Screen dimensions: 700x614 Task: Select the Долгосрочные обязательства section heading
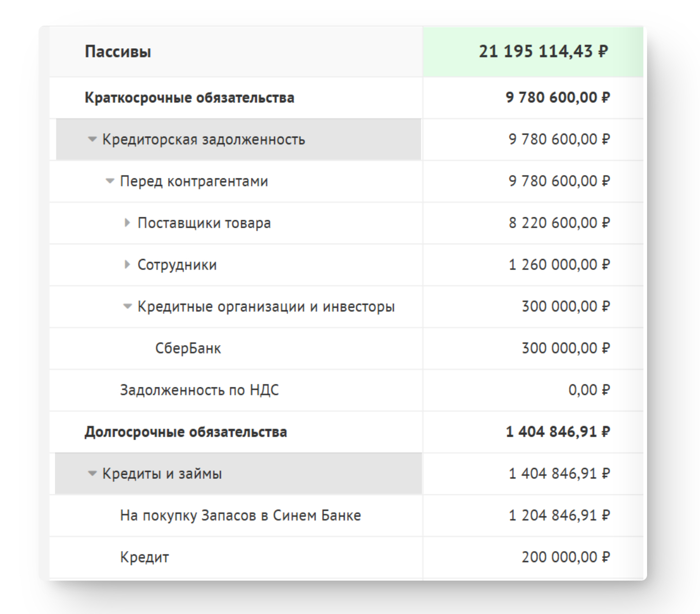coord(186,432)
